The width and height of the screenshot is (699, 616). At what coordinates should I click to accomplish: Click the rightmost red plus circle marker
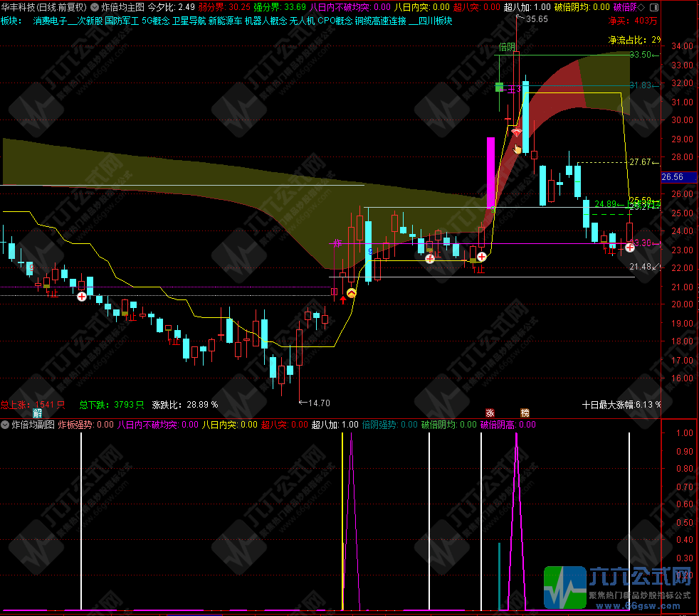click(x=629, y=248)
